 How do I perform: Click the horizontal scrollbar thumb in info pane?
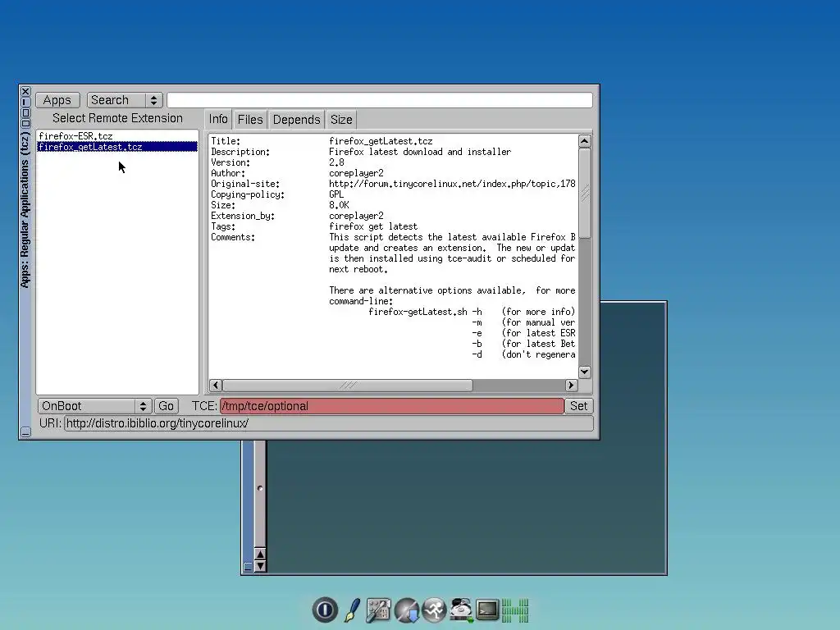point(348,386)
